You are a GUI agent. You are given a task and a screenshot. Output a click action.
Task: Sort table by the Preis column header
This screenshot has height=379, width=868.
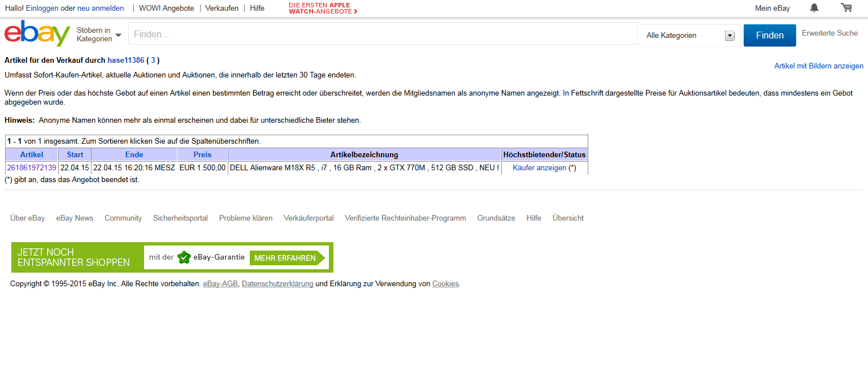(202, 154)
